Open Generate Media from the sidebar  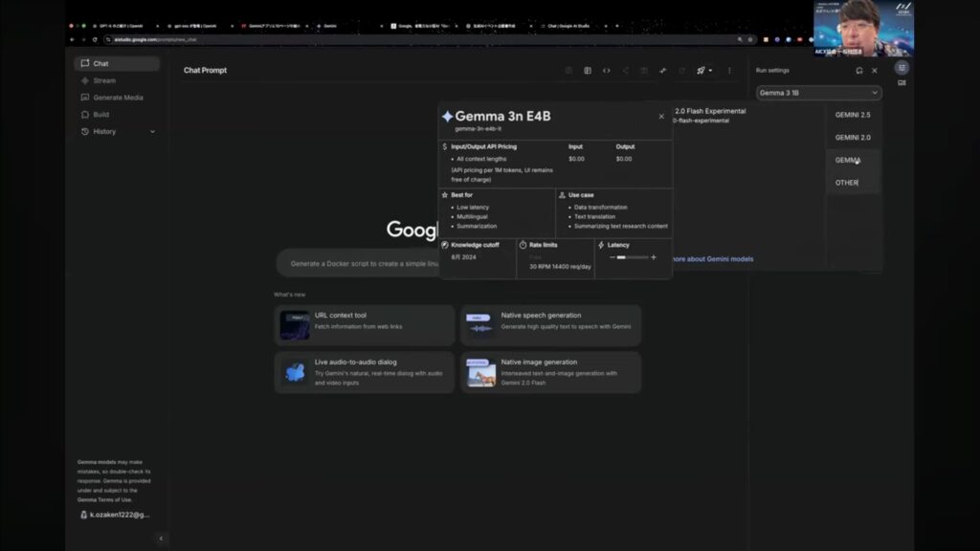pyautogui.click(x=118, y=98)
